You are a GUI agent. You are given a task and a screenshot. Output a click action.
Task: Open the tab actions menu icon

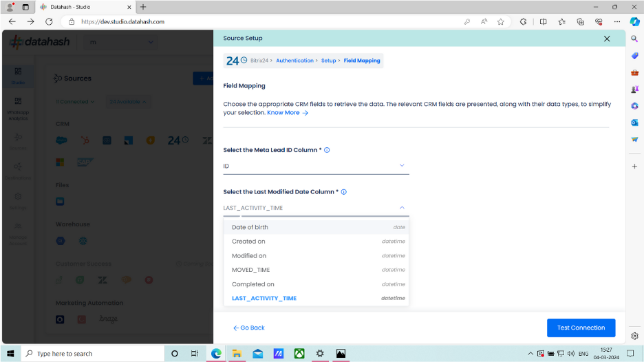(x=25, y=7)
